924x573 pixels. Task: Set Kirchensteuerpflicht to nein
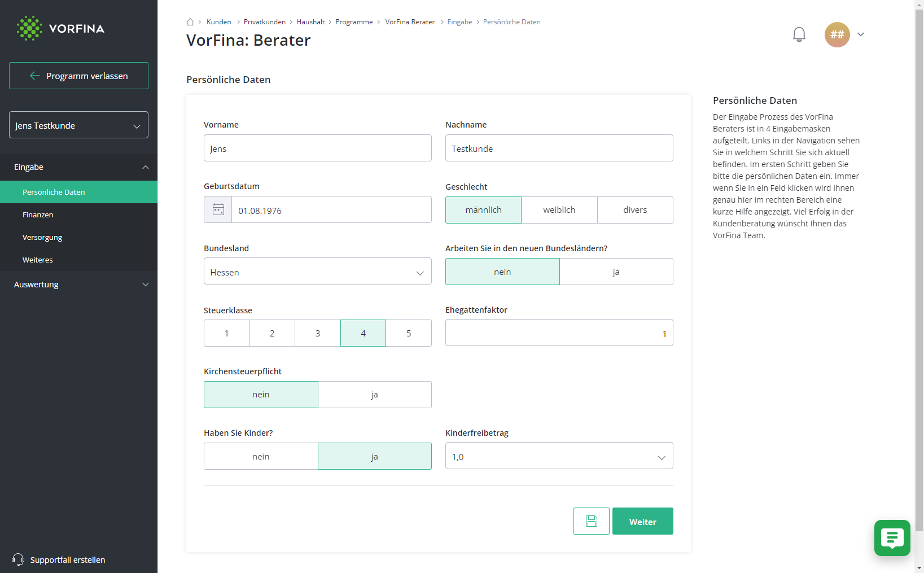261,395
